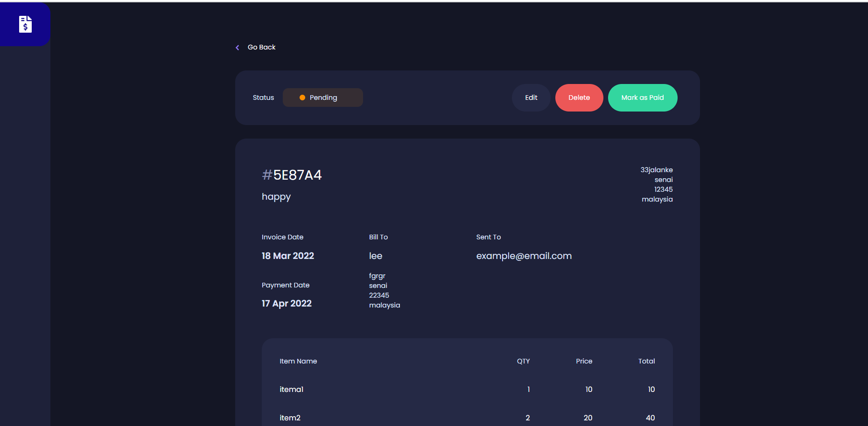Click the Total column header
The width and height of the screenshot is (868, 426).
point(646,361)
